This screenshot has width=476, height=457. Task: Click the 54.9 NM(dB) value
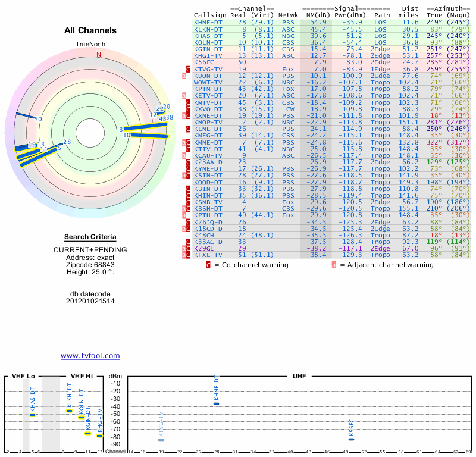coord(318,23)
